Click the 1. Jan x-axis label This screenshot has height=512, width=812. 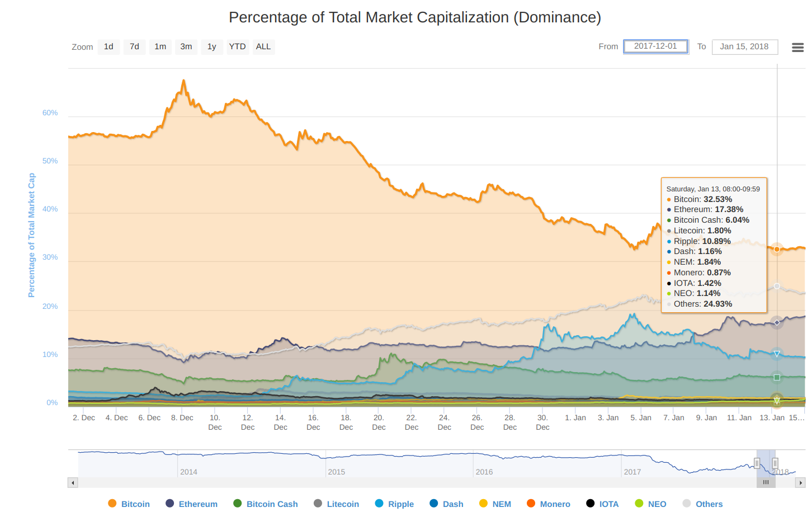coord(575,417)
